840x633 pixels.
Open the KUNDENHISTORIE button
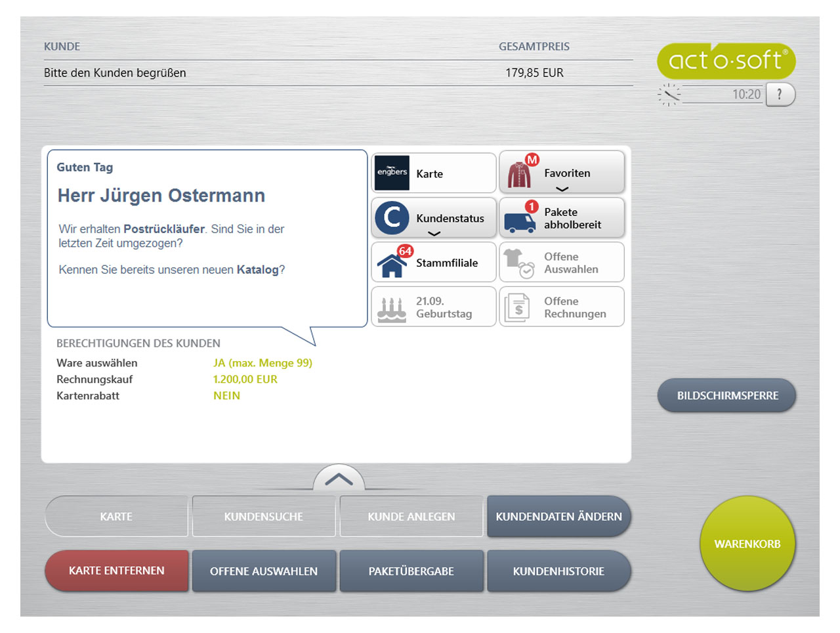coord(558,571)
